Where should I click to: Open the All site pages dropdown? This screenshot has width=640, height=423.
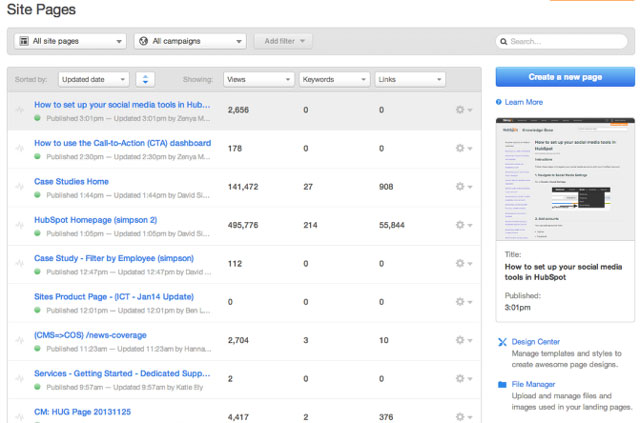pyautogui.click(x=71, y=41)
